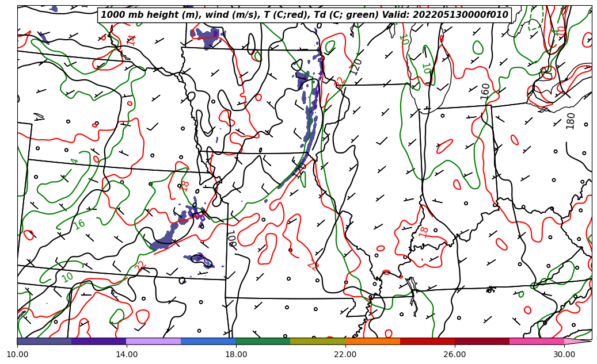
Task: Select the 26.00 colorbar tick label
Action: [455, 354]
